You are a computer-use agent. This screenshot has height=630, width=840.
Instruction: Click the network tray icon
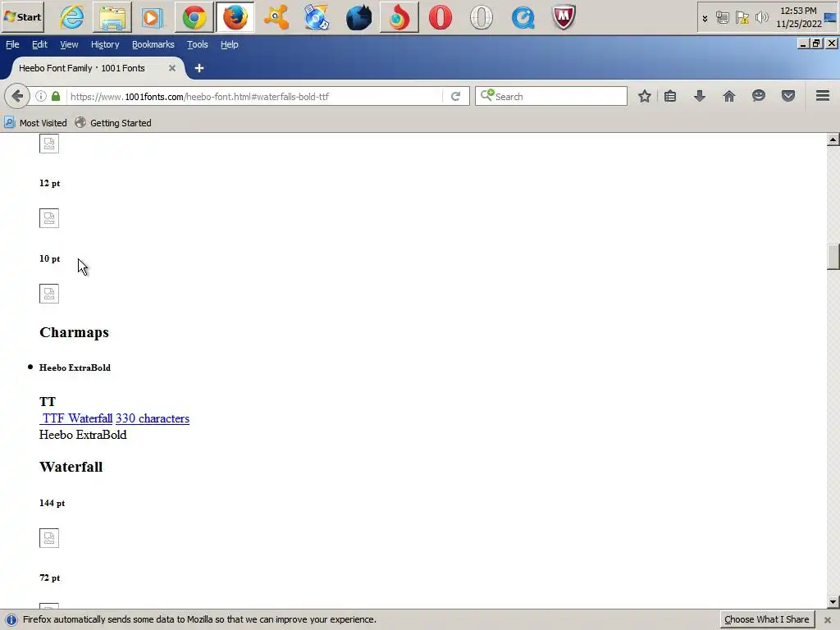click(723, 18)
